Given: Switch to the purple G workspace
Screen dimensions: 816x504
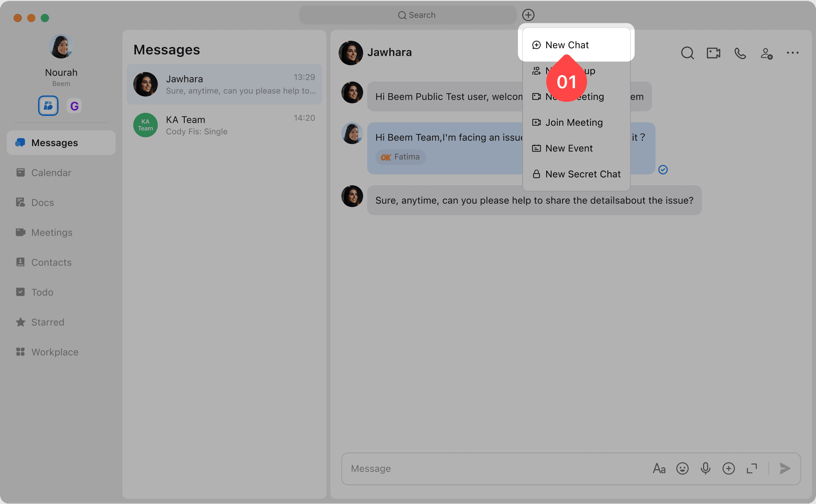Looking at the screenshot, I should [x=74, y=106].
